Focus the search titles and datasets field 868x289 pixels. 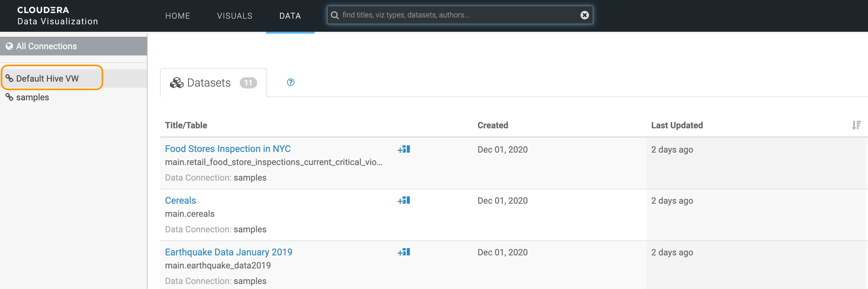(460, 15)
